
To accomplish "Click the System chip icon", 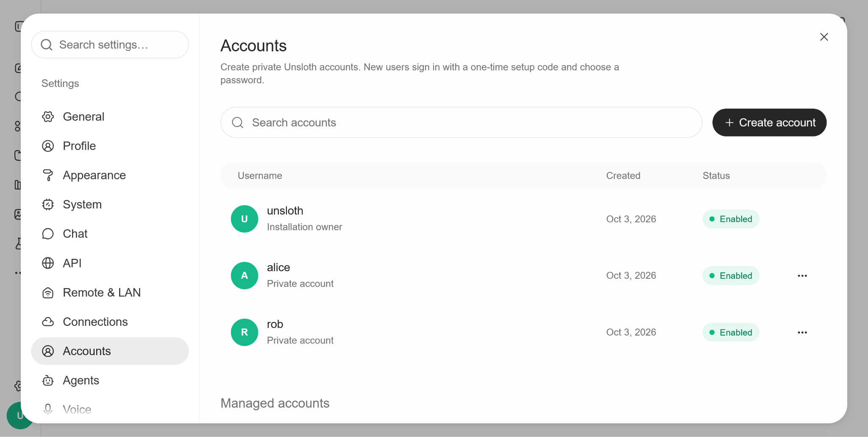I will point(48,204).
